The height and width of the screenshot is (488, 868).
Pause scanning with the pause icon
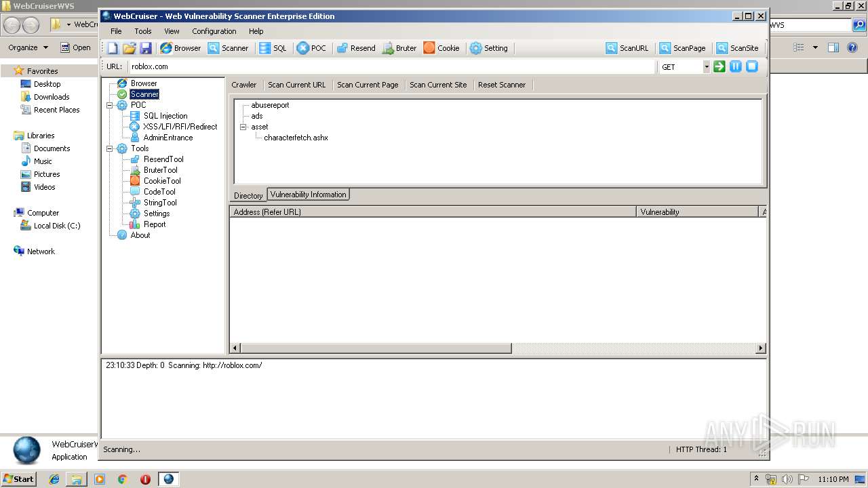coord(736,66)
